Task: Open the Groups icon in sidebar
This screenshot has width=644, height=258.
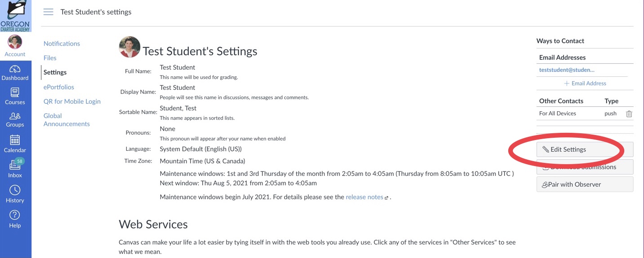Action: tap(15, 116)
